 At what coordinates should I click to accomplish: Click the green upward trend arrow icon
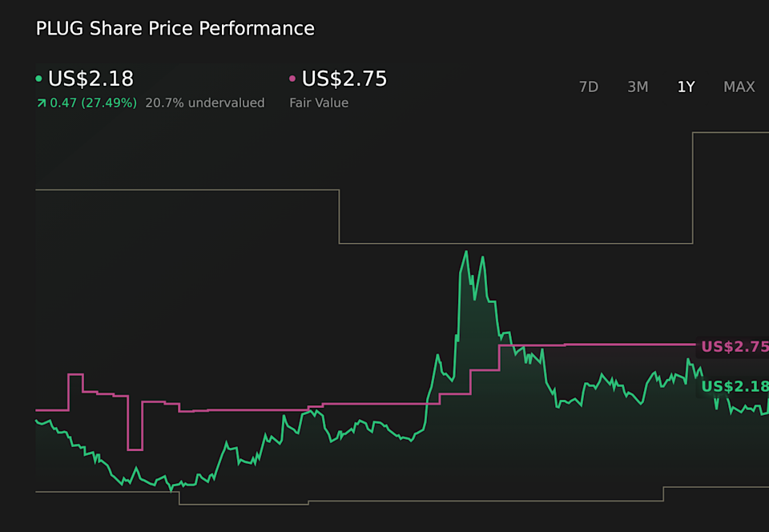tap(41, 103)
